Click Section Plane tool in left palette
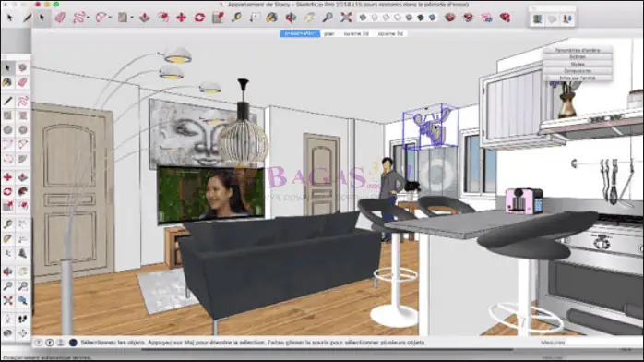The width and height of the screenshot is (644, 362). click(22, 333)
